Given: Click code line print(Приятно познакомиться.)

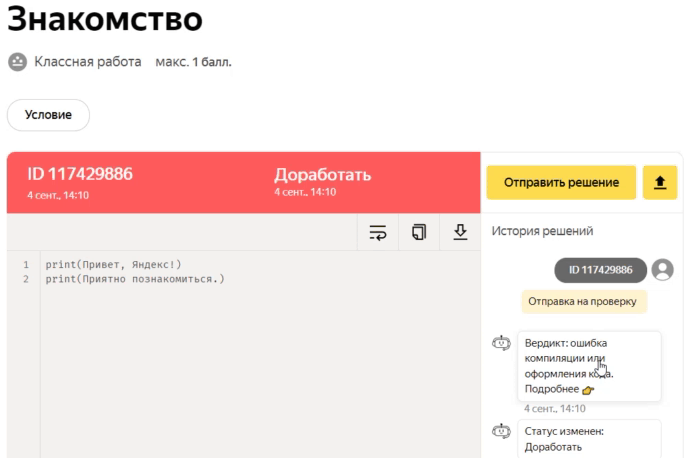Looking at the screenshot, I should [135, 279].
